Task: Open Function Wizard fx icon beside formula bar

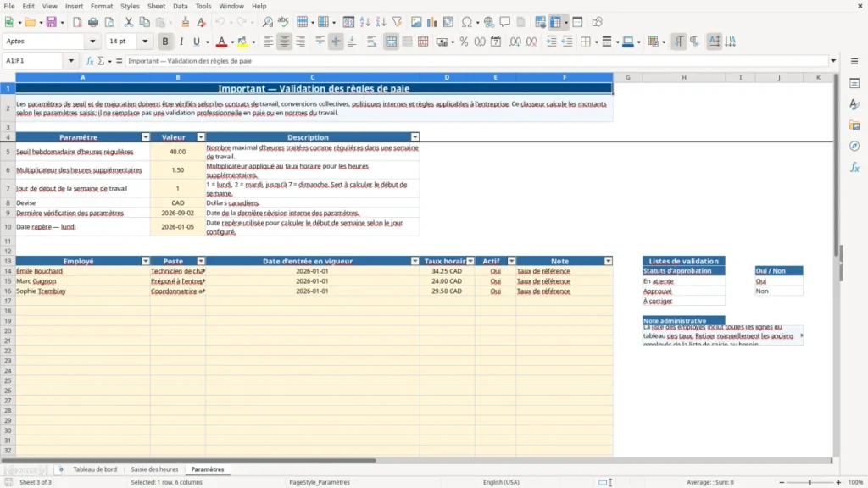Action: pyautogui.click(x=90, y=61)
